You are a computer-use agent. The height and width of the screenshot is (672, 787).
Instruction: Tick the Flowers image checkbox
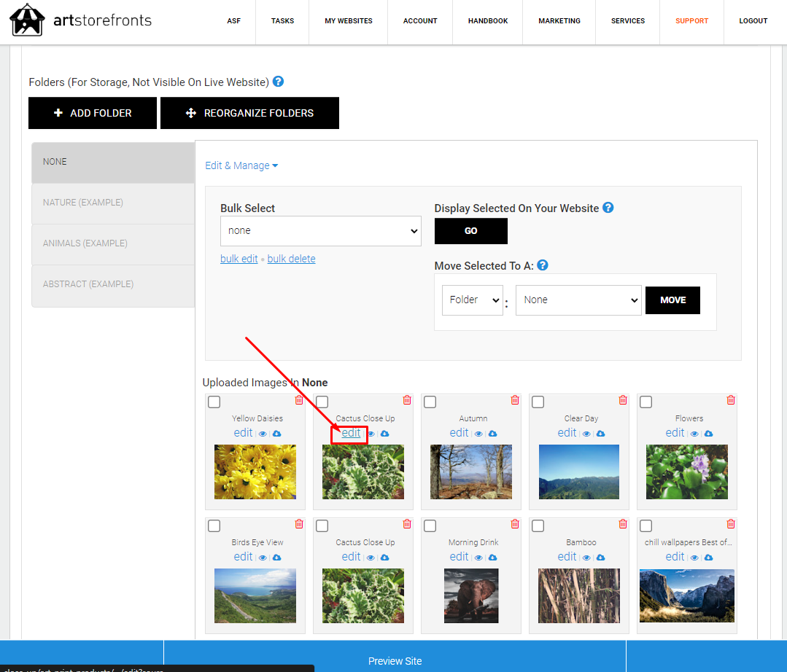(646, 402)
